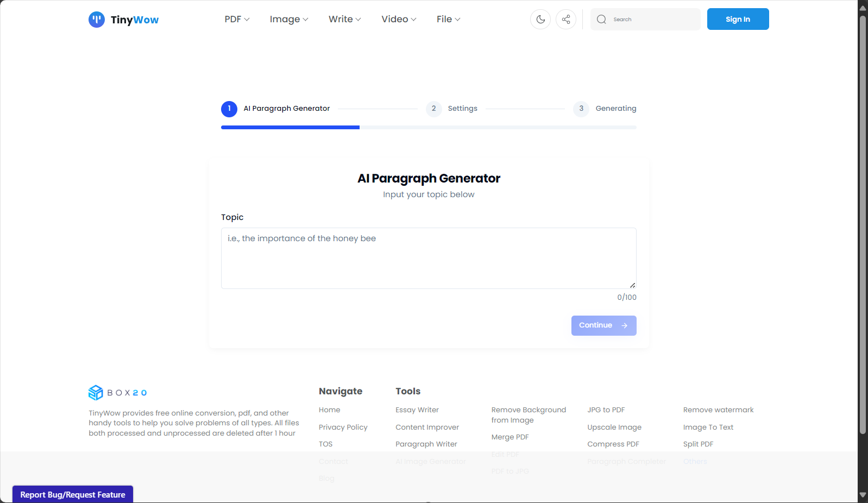Open the Home footer link

pos(329,410)
